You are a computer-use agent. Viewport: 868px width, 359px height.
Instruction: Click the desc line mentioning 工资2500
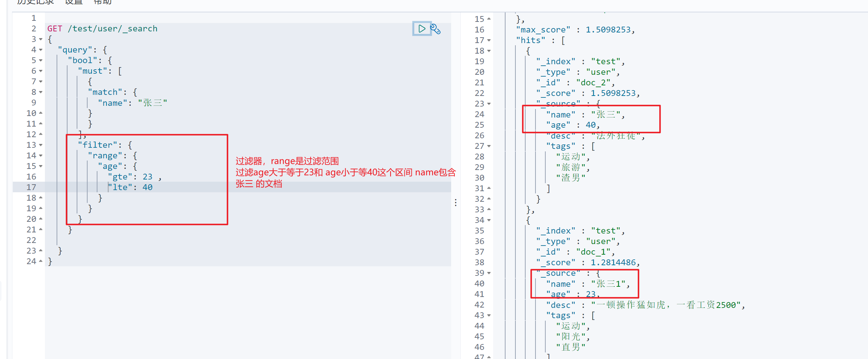click(x=646, y=305)
